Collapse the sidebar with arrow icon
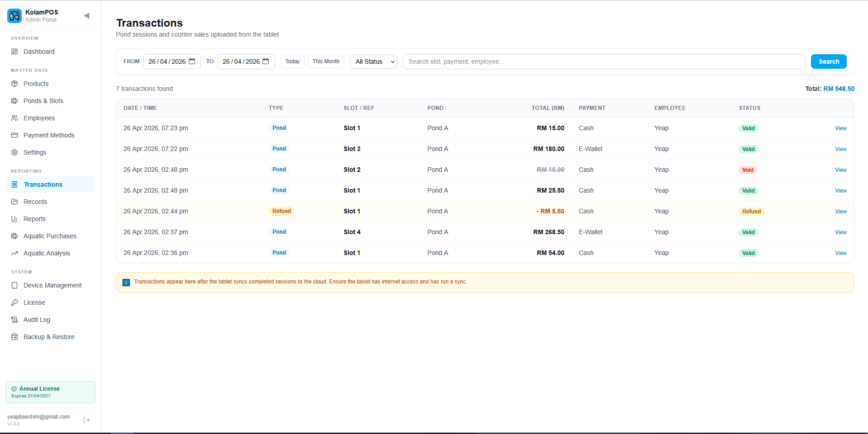868x434 pixels. [86, 16]
